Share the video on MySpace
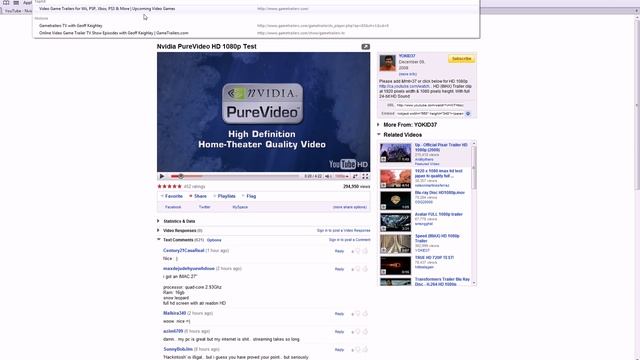The width and height of the screenshot is (640, 360). pos(240,207)
